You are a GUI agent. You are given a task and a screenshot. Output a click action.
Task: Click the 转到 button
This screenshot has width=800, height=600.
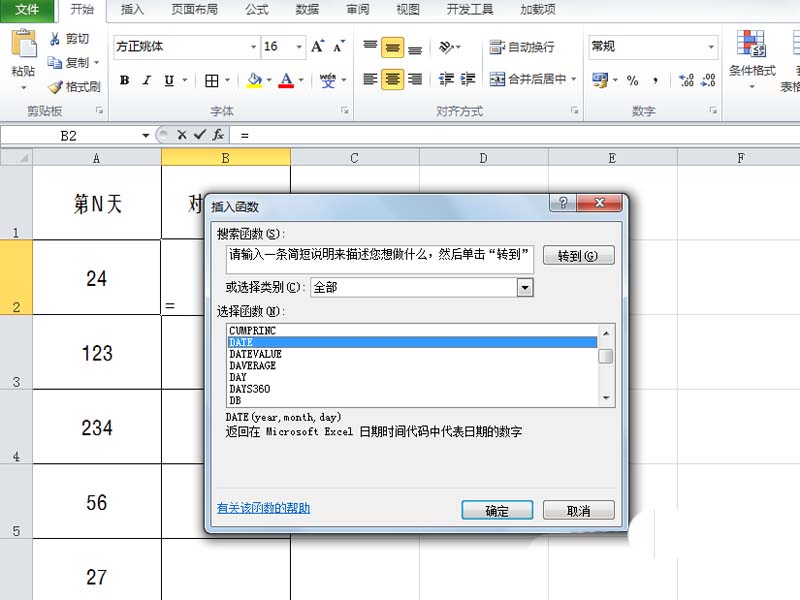pyautogui.click(x=579, y=255)
